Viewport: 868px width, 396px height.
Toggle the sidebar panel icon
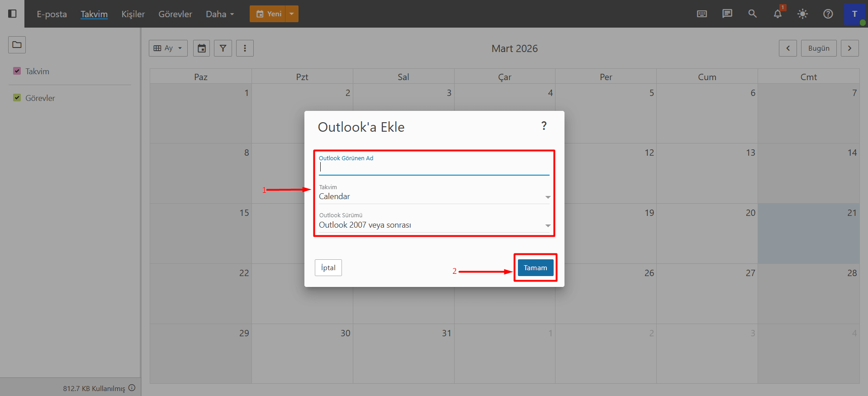click(13, 14)
